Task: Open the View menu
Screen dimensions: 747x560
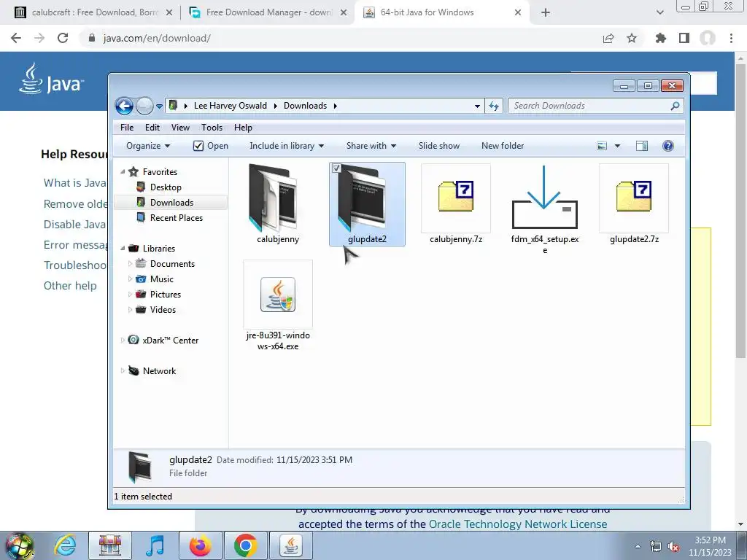Action: 180,128
